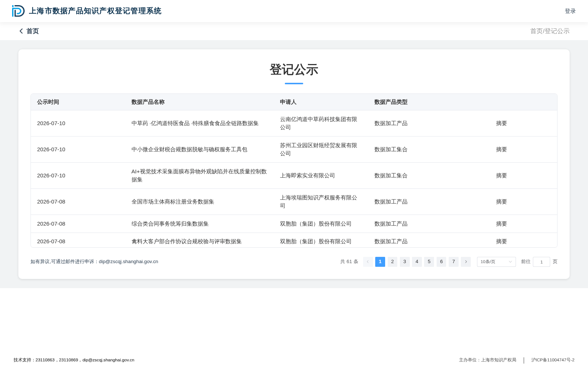Click the 申请人 column header

click(288, 102)
